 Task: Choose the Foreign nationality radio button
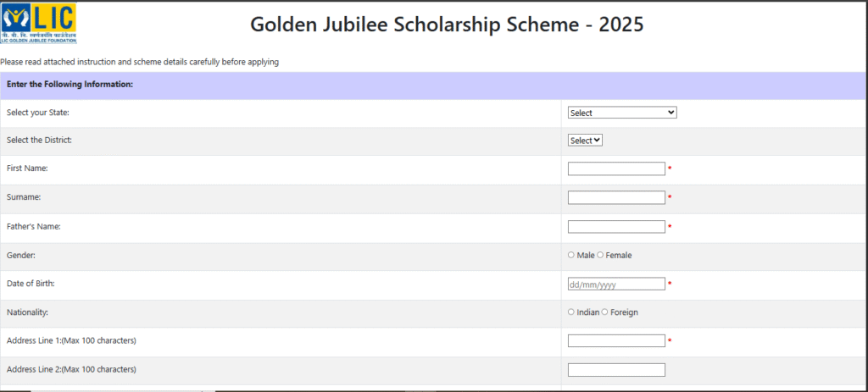point(604,312)
